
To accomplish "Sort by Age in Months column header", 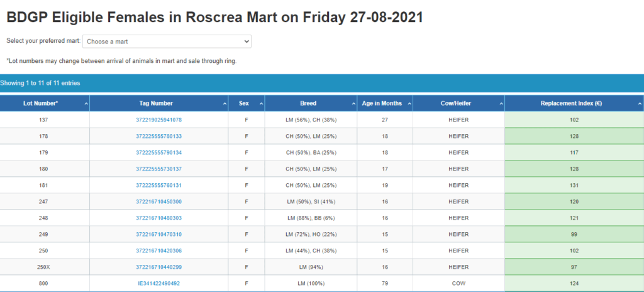I will pyautogui.click(x=385, y=104).
